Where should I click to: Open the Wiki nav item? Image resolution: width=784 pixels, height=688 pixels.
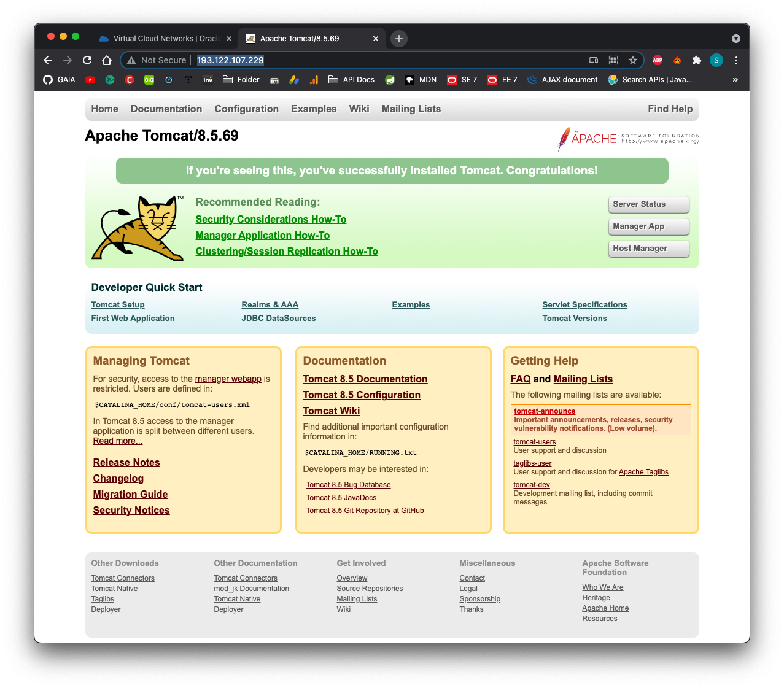pyautogui.click(x=359, y=109)
